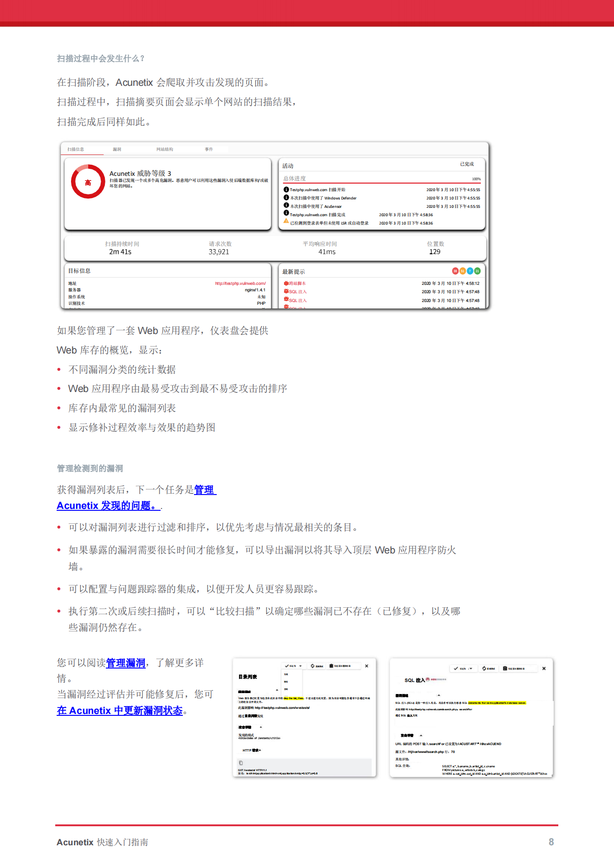Click info icon beside AcuSensor entry
Image resolution: width=614 pixels, height=868 pixels.
286,205
